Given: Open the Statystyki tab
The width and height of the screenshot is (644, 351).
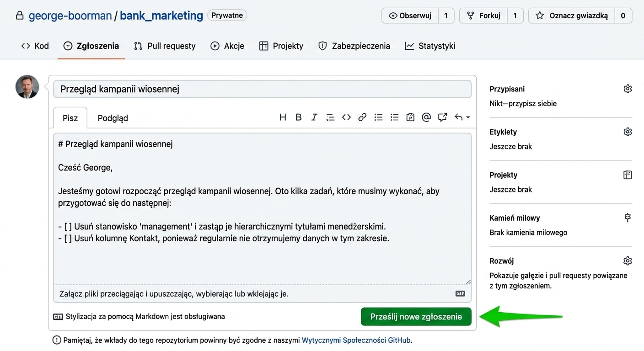Looking at the screenshot, I should tap(430, 46).
